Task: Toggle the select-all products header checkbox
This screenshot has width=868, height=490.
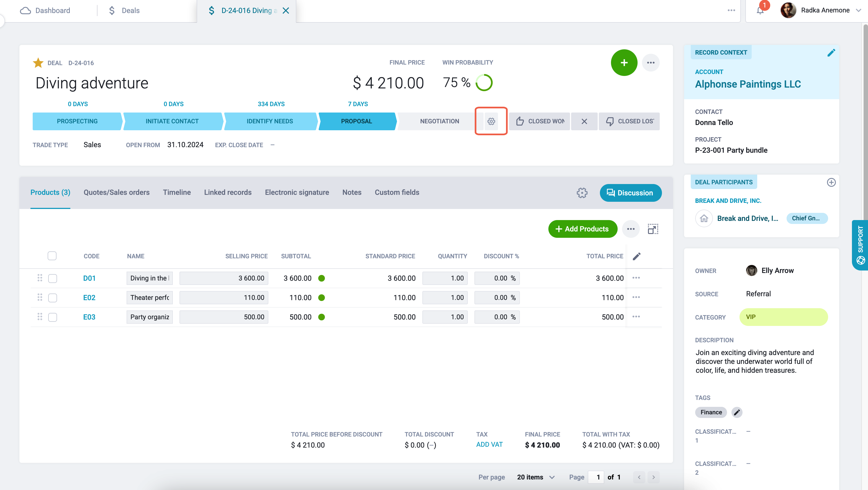Action: (52, 256)
